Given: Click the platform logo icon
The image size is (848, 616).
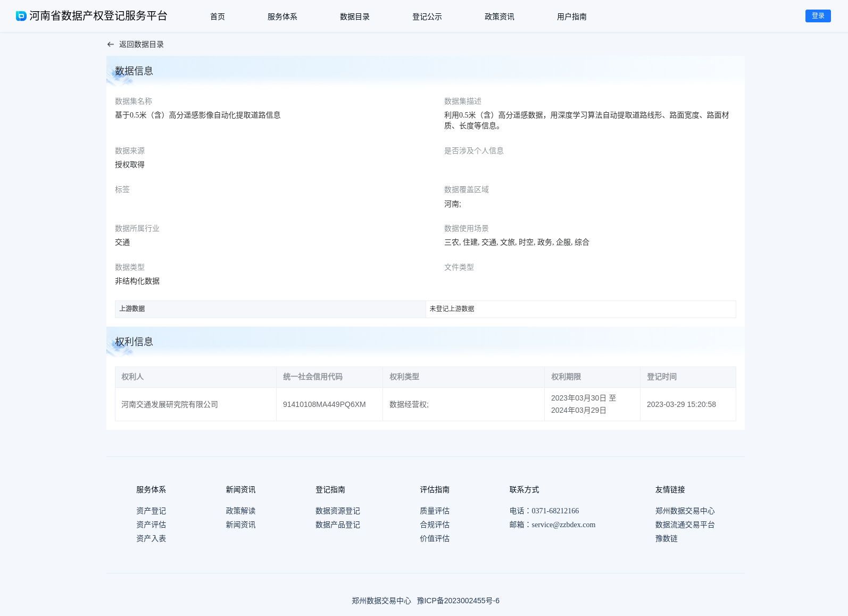Looking at the screenshot, I should pyautogui.click(x=21, y=16).
